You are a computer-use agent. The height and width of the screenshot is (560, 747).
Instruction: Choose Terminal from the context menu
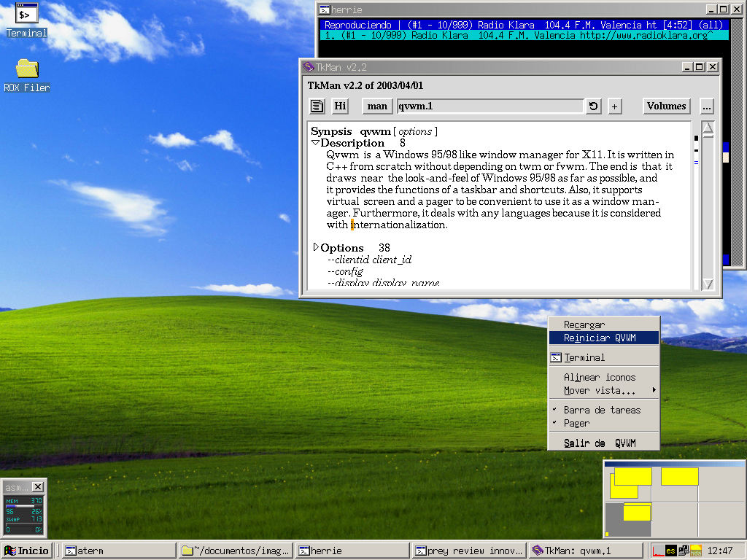pyautogui.click(x=604, y=357)
